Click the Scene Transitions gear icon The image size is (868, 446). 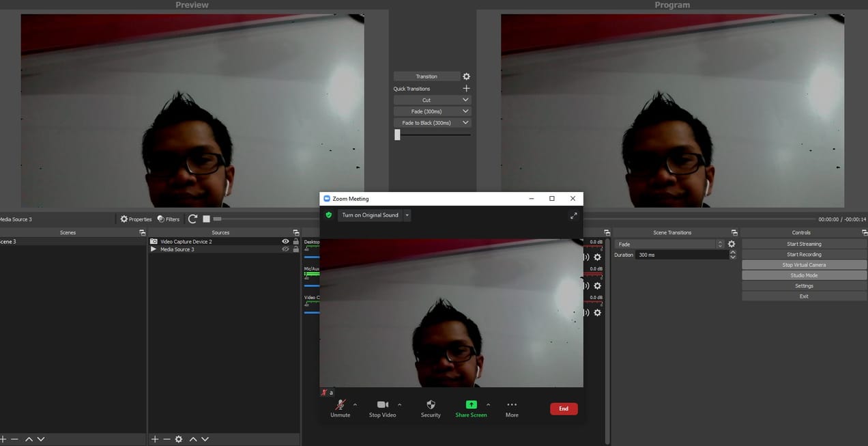(x=732, y=244)
